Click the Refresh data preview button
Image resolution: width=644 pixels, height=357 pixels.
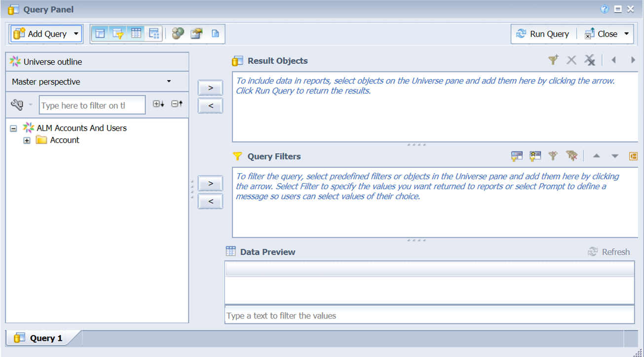(x=609, y=252)
